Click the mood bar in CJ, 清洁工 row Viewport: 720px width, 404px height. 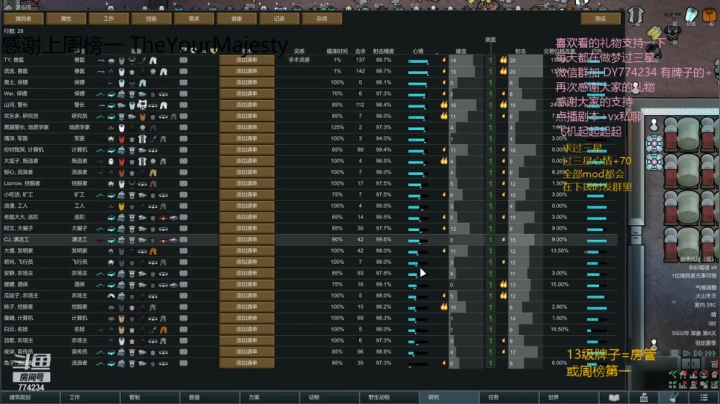point(418,240)
